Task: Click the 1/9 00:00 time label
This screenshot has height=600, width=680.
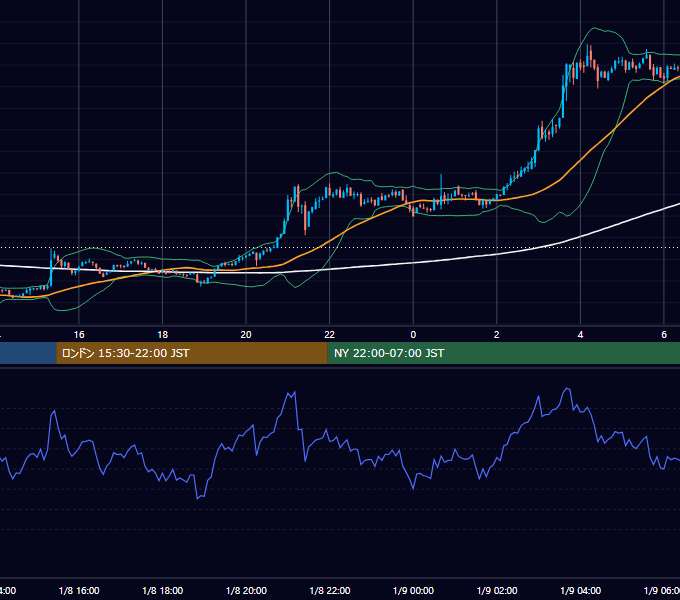Action: [x=413, y=590]
